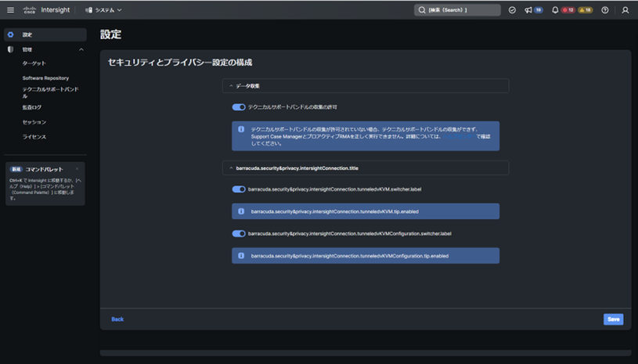Select 設定 in the sidebar
638x364 pixels.
pos(45,35)
